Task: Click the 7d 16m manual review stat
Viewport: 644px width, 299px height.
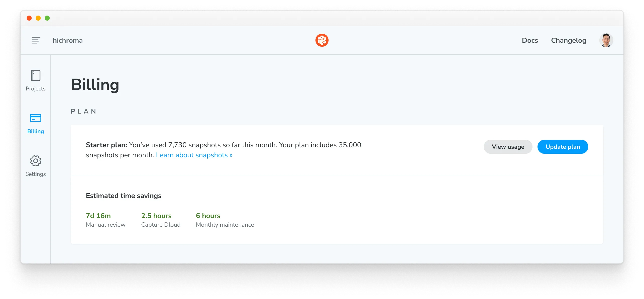Action: pyautogui.click(x=98, y=216)
